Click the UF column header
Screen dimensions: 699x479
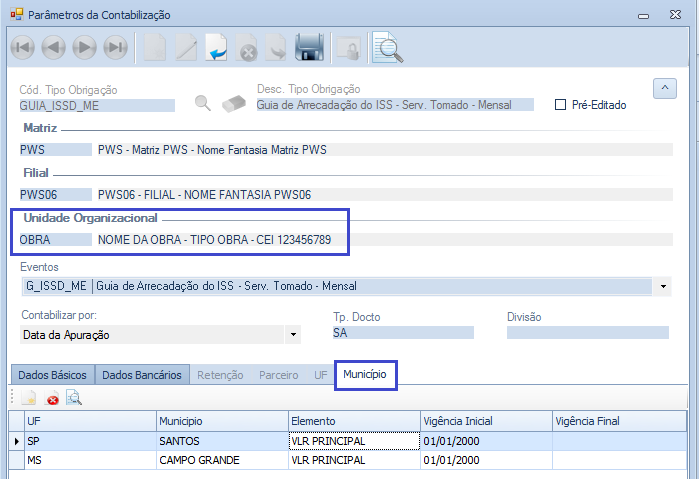tap(90, 421)
